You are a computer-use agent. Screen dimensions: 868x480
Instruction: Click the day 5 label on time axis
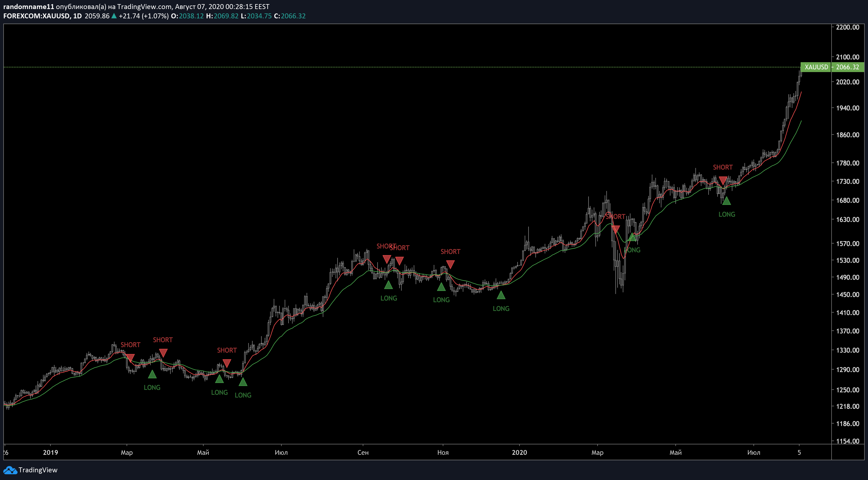click(x=799, y=452)
